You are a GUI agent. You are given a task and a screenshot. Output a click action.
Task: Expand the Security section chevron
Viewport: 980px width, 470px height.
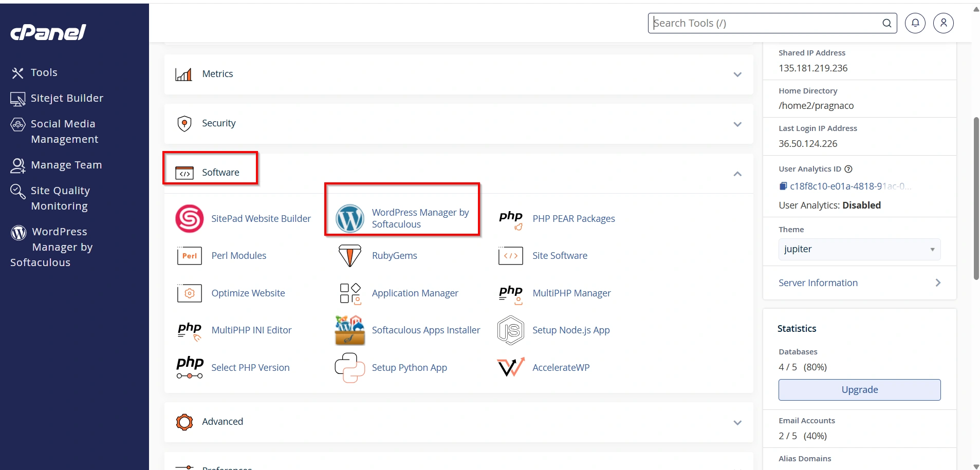[737, 124]
